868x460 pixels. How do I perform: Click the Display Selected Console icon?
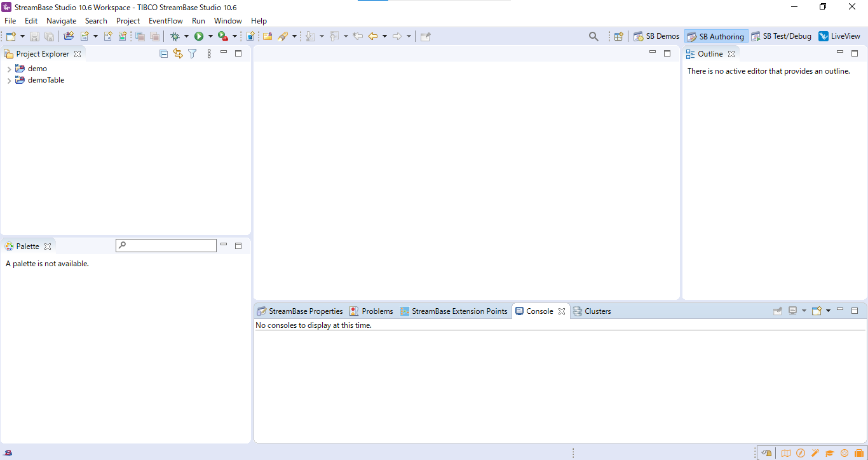tap(792, 311)
